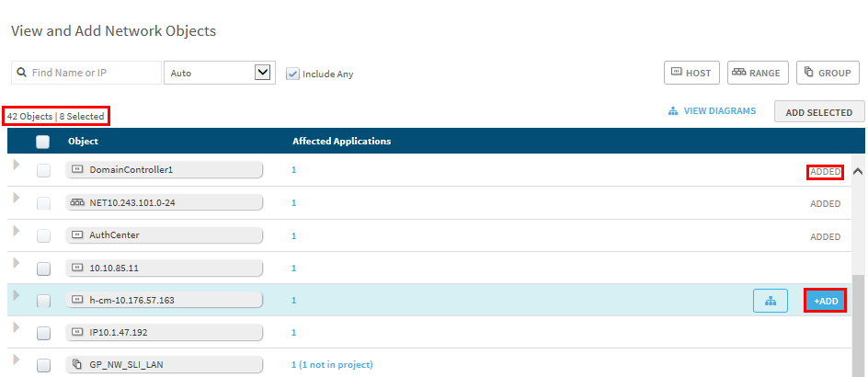
Task: Expand the DomainController1 row
Action: click(x=16, y=166)
